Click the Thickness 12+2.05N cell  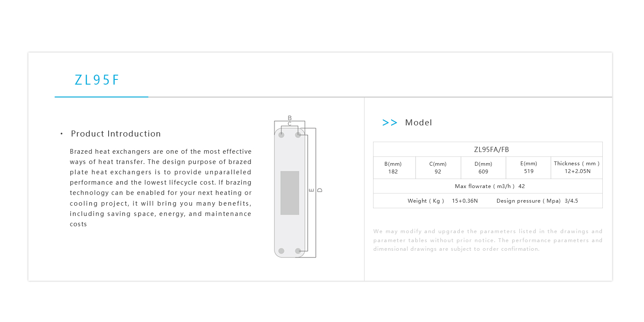tap(577, 167)
